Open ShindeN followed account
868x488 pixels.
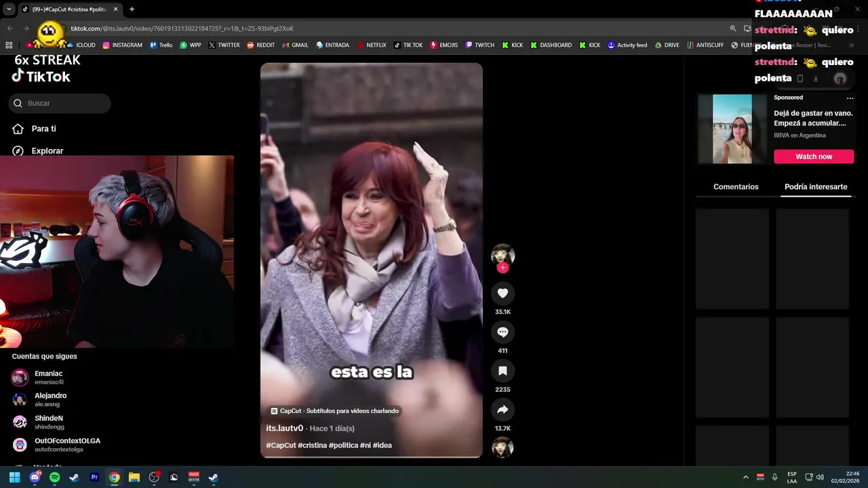tap(47, 422)
